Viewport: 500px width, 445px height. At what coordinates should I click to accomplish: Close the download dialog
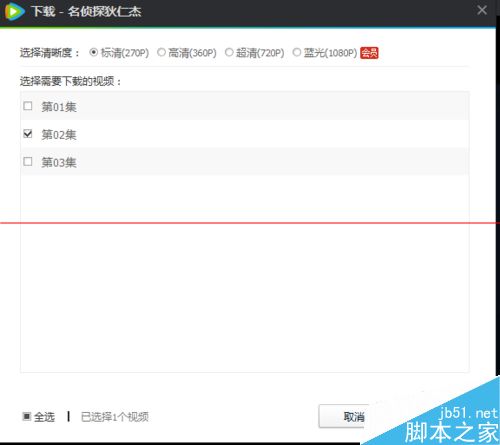tap(482, 10)
